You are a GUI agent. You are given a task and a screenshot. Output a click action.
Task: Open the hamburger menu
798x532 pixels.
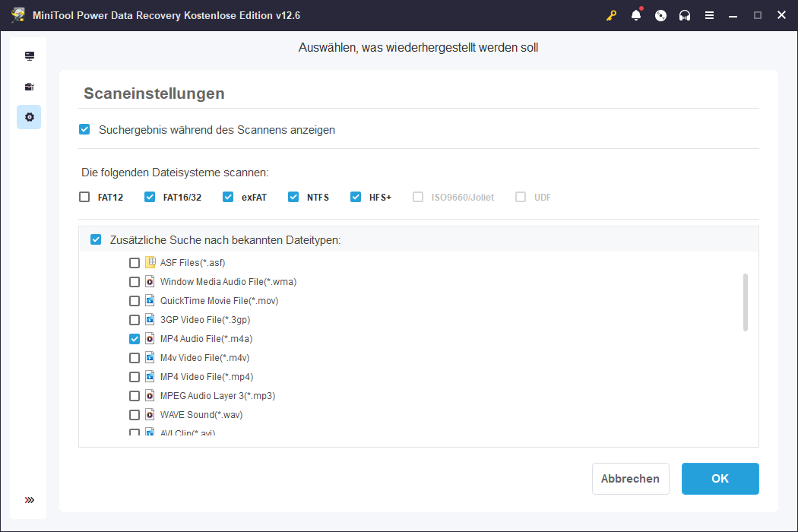point(709,15)
